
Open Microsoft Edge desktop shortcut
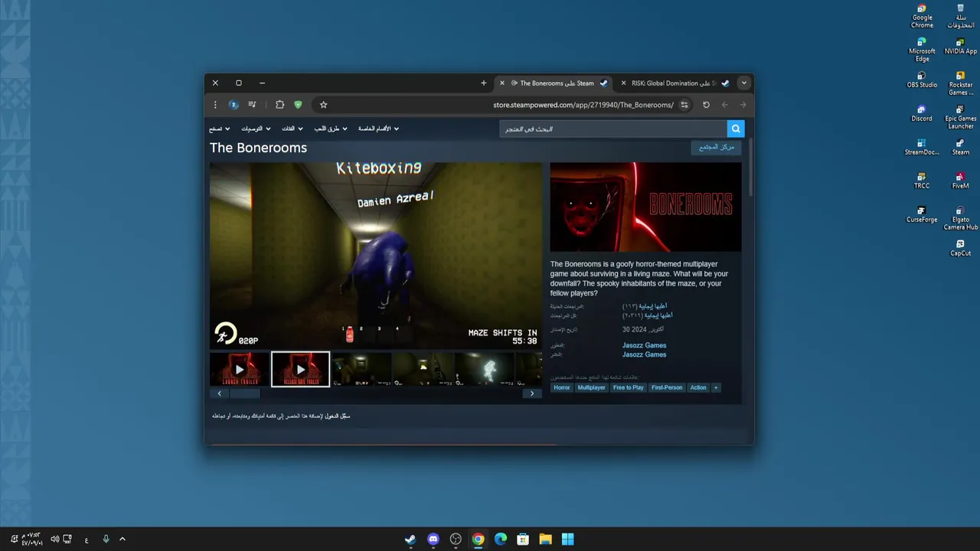(922, 50)
